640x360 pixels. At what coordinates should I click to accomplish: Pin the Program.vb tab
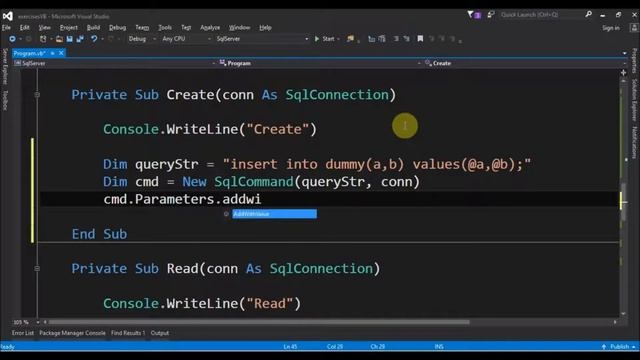pyautogui.click(x=52, y=53)
